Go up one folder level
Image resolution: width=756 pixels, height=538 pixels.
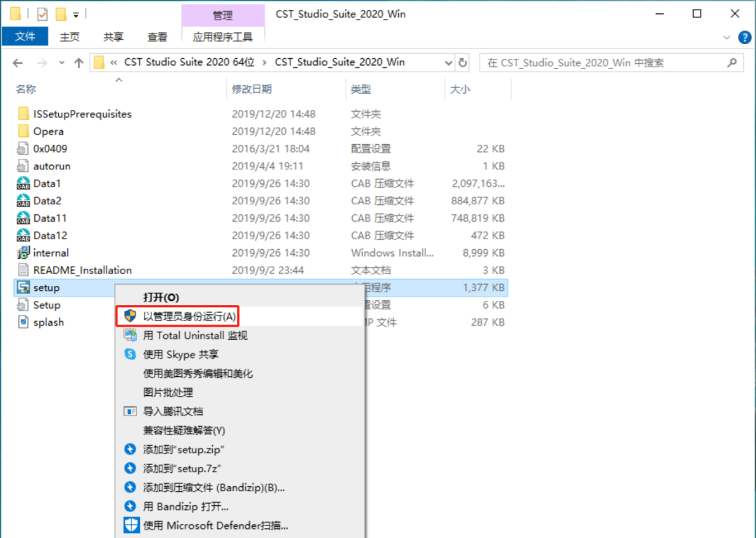click(78, 63)
